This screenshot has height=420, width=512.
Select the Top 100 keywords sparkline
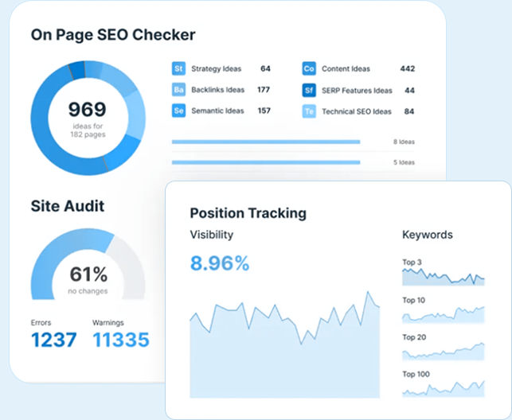point(443,388)
